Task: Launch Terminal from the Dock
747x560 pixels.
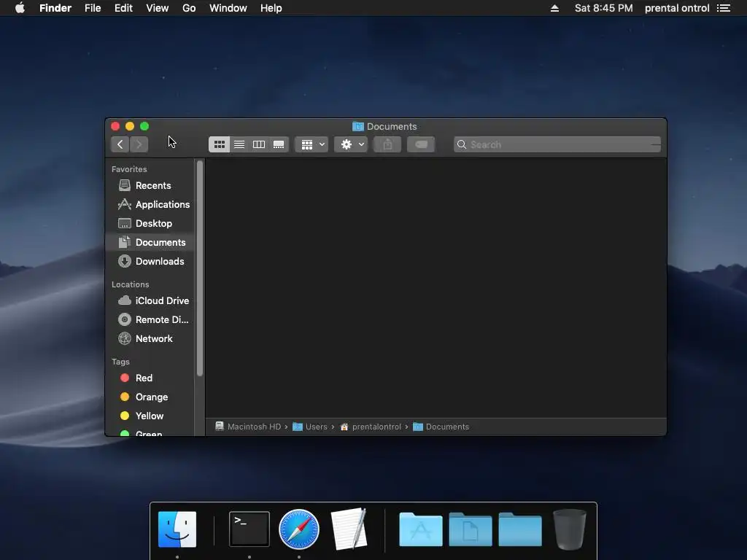Action: [249, 529]
